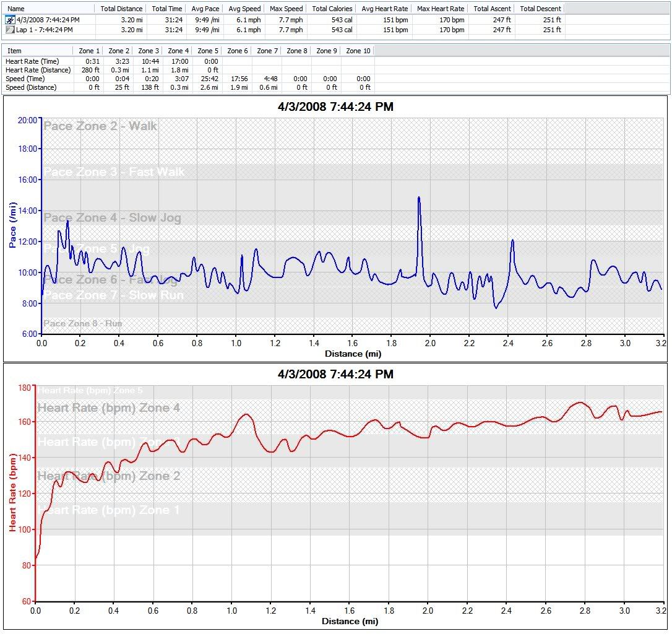Sort by Max Speed column
This screenshot has width=672, height=644.
point(286,9)
